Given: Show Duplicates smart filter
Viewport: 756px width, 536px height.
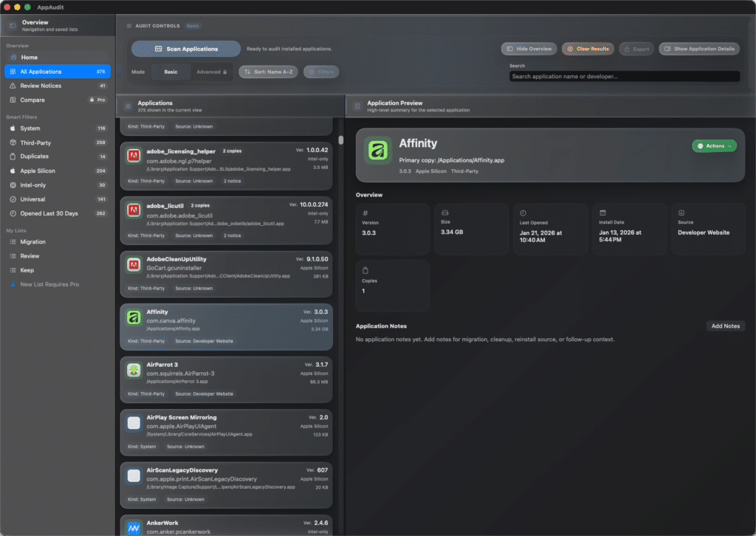Looking at the screenshot, I should coord(58,157).
